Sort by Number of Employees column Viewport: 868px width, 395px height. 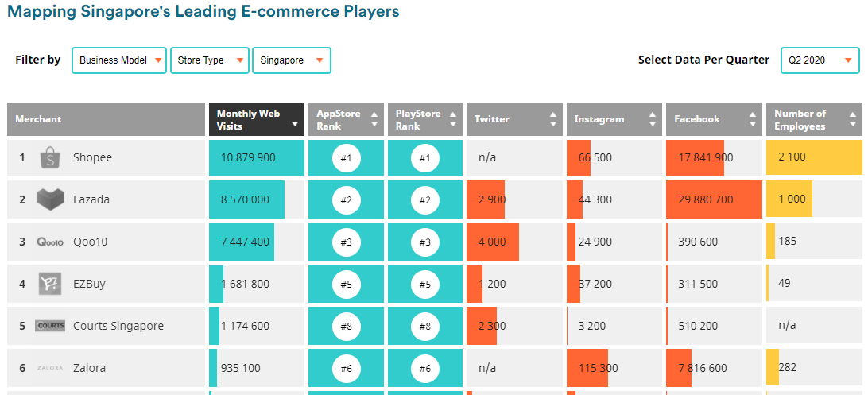point(814,119)
